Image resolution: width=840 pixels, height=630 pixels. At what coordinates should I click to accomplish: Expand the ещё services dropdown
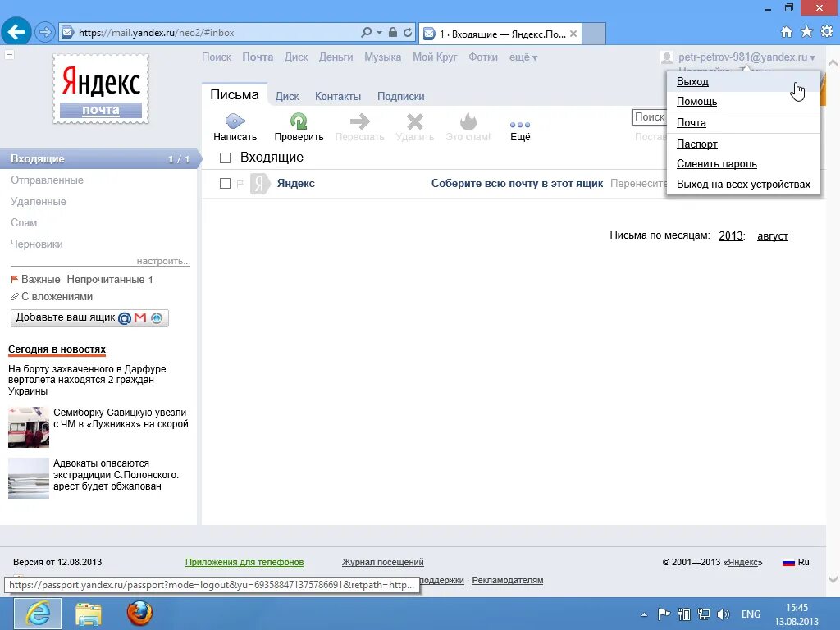(523, 57)
